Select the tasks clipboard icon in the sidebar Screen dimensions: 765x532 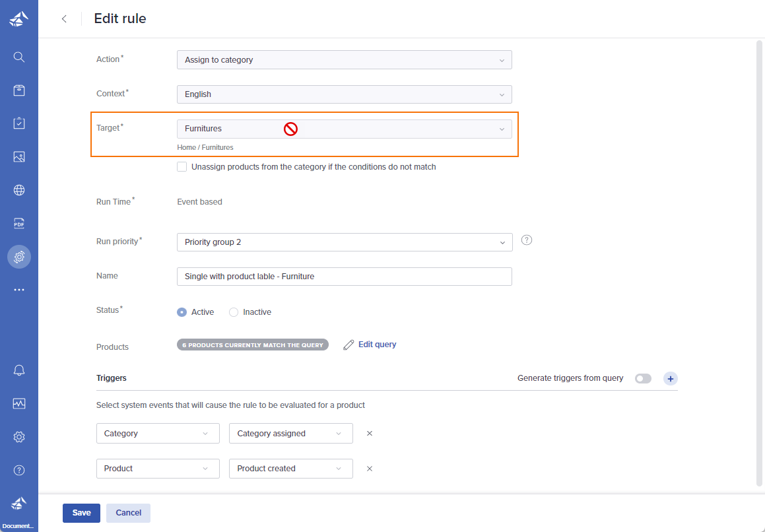[x=18, y=123]
